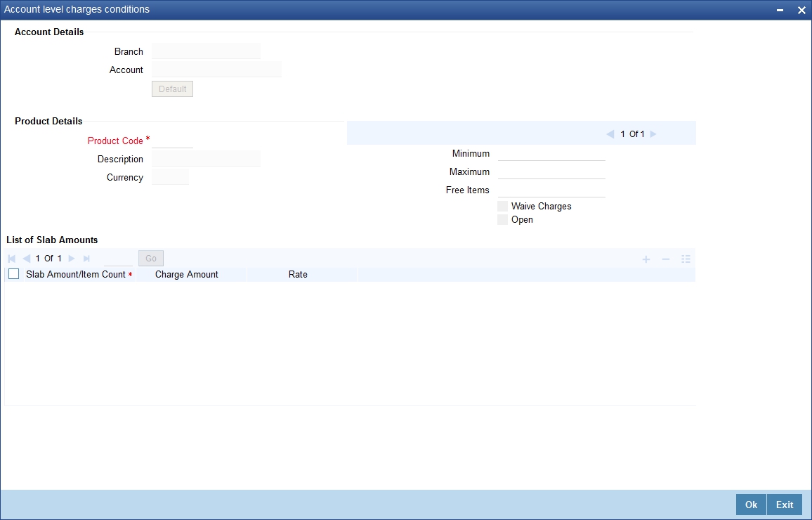Click the Default button
Screen dimensions: 812x520
(173, 89)
